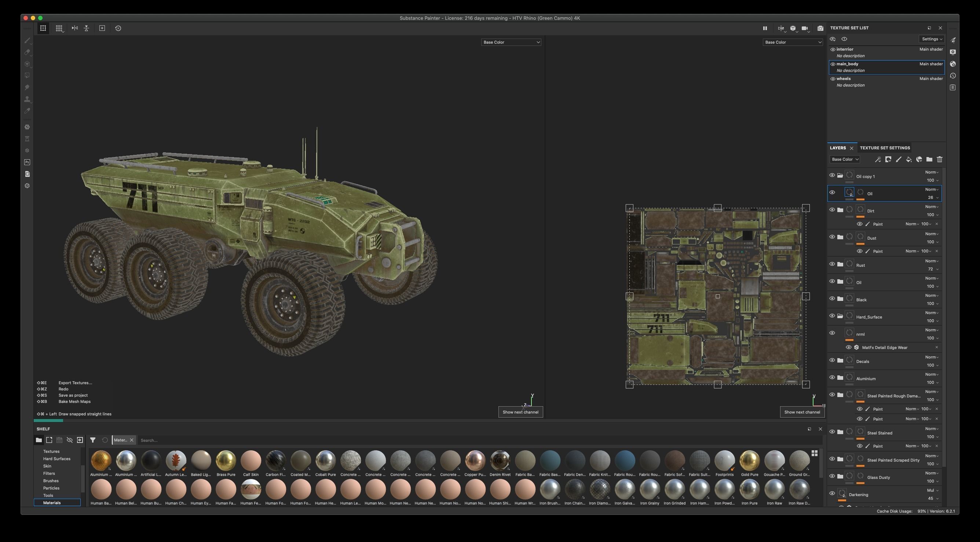
Task: Toggle horizontal mirror symmetry in top toolbar
Action: click(x=75, y=28)
